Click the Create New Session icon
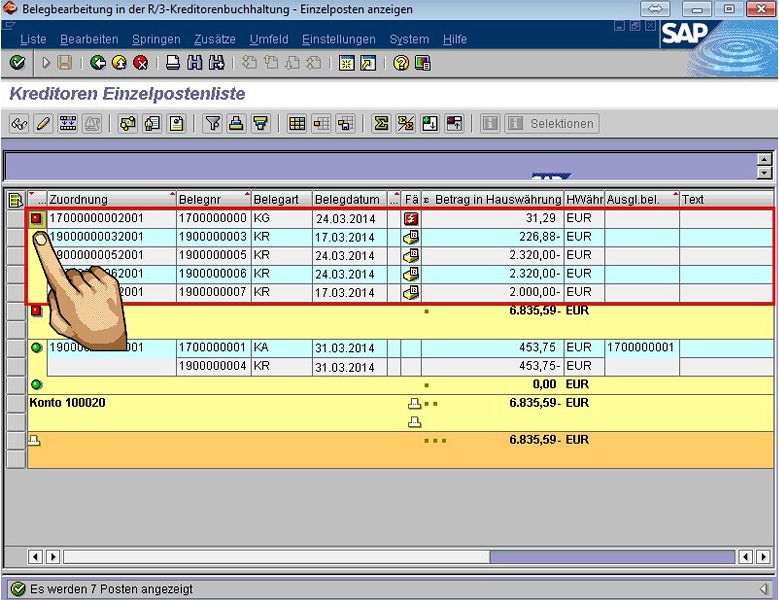This screenshot has height=600, width=779. [346, 63]
